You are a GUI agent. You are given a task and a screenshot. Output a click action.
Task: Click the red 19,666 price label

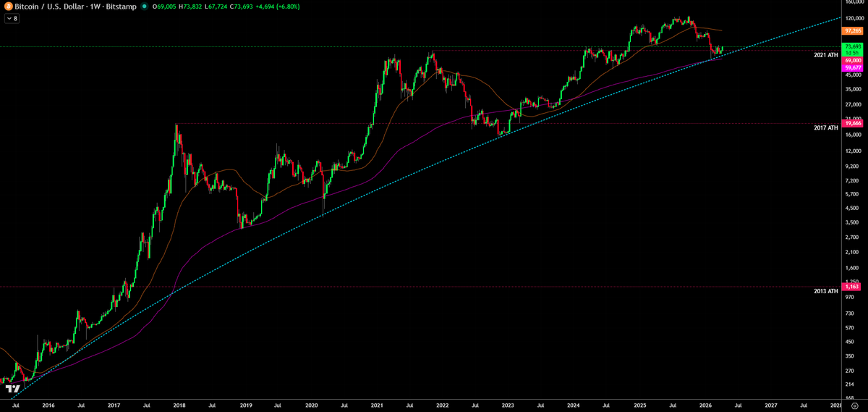pos(853,123)
